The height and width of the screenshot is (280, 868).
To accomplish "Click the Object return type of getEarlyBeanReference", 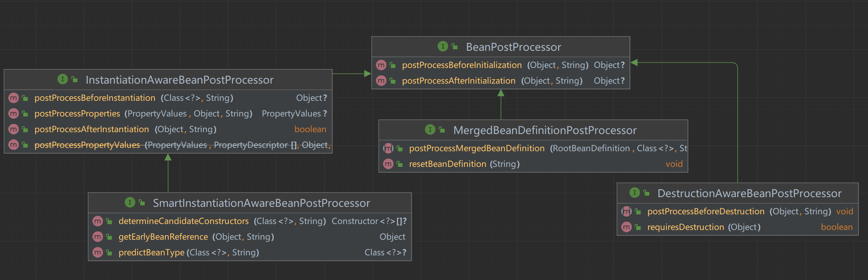I will pyautogui.click(x=392, y=237).
